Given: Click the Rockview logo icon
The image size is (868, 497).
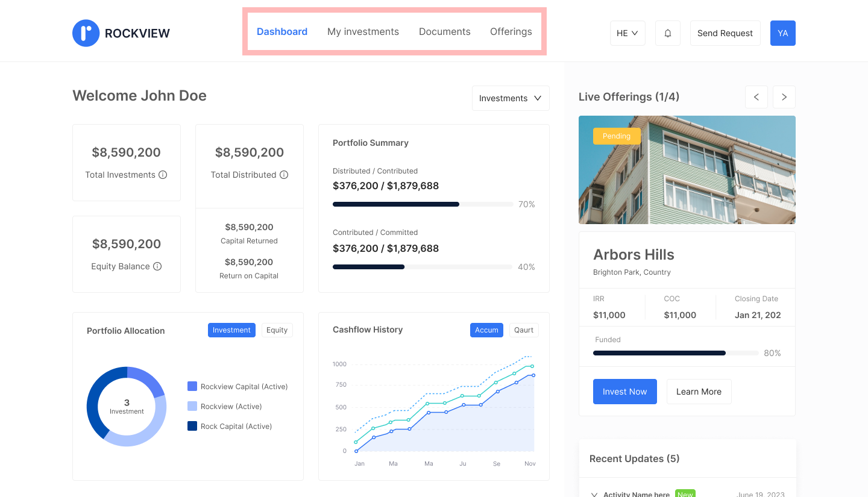Looking at the screenshot, I should (86, 33).
